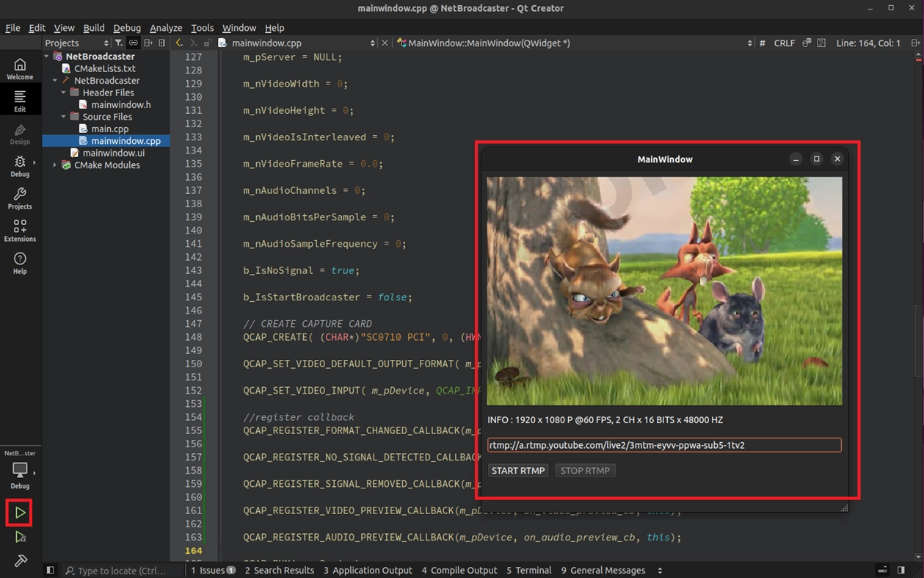Viewport: 924px width, 578px height.
Task: Open the Issues output pane
Action: point(213,570)
